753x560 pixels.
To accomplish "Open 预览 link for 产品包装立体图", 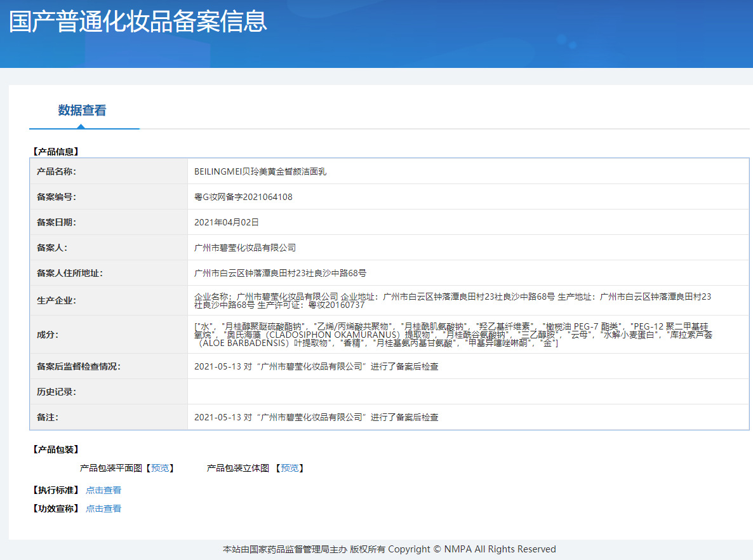I will pos(290,468).
